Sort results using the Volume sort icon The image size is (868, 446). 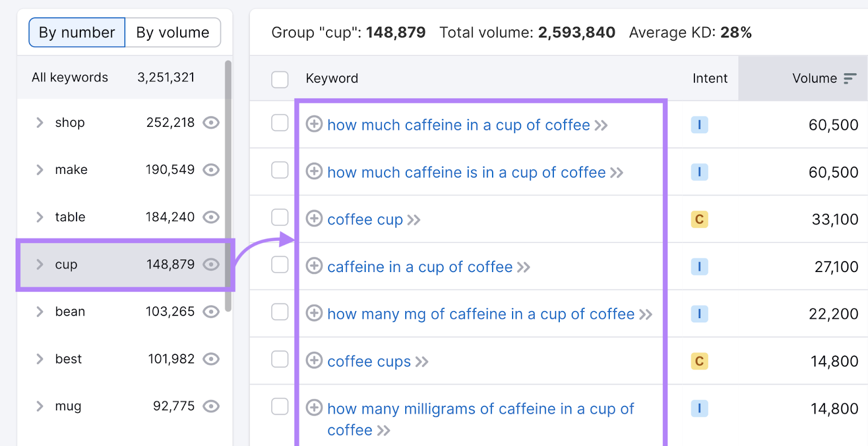[x=849, y=78]
